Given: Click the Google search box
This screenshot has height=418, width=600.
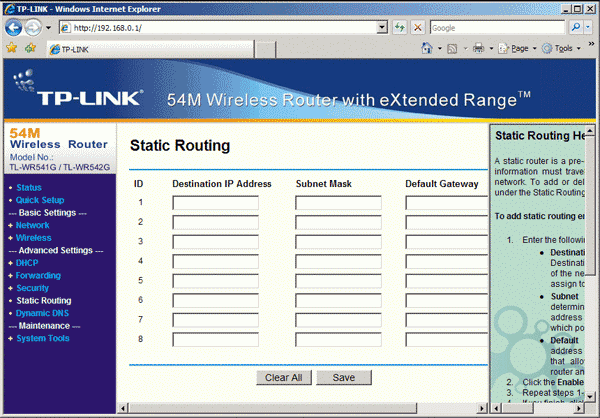Looking at the screenshot, I should click(x=497, y=28).
